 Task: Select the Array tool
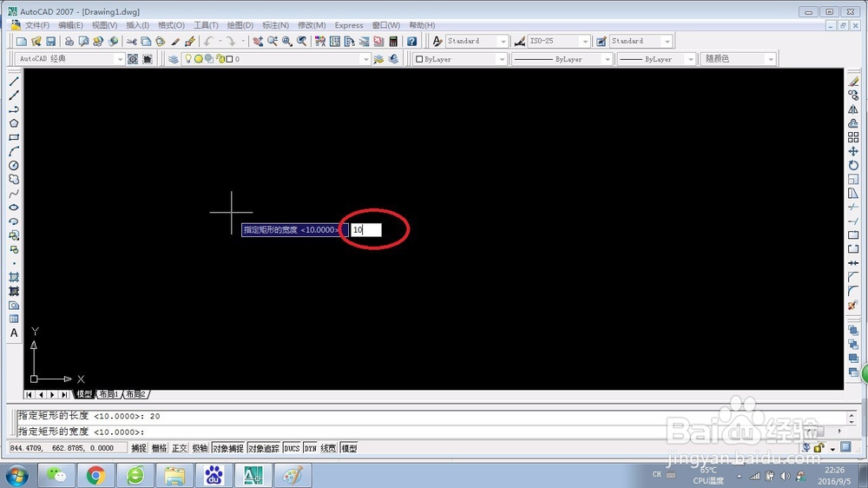pyautogui.click(x=853, y=137)
